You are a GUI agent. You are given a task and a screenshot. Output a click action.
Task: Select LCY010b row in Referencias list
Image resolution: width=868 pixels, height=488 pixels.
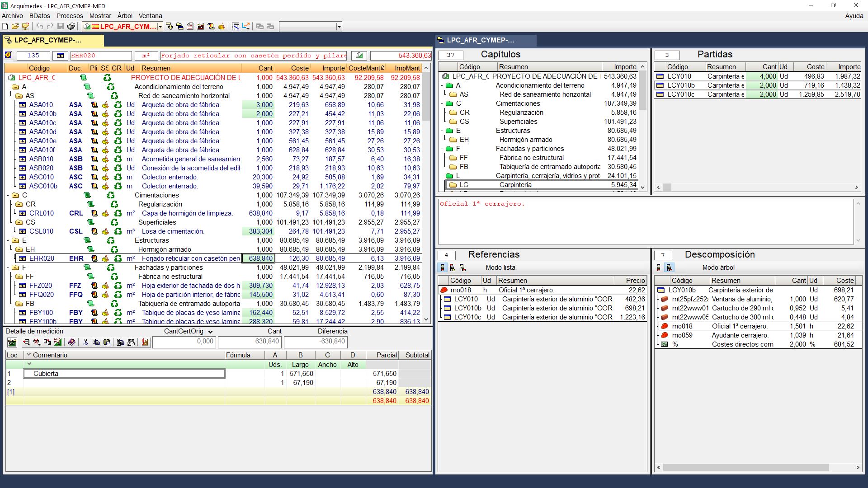(x=542, y=308)
